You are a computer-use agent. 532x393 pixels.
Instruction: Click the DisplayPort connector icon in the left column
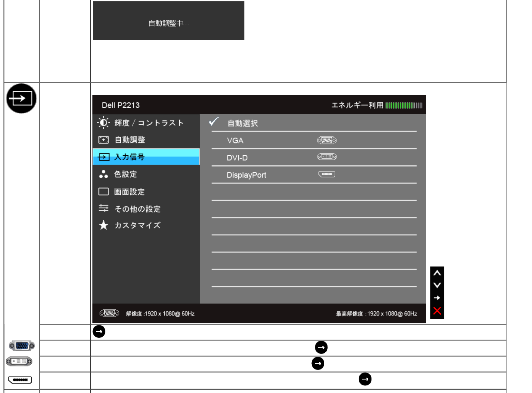coord(20,380)
